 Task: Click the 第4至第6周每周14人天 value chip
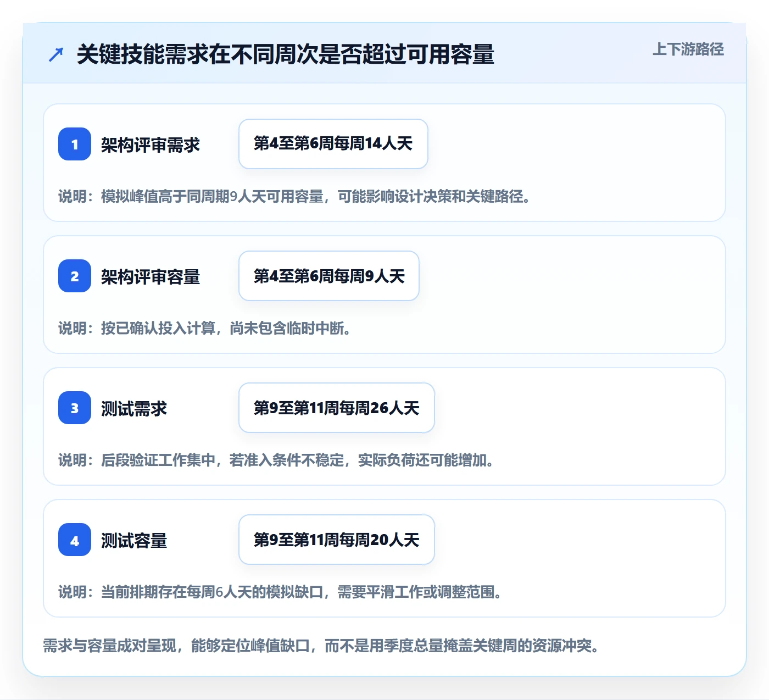coord(333,144)
